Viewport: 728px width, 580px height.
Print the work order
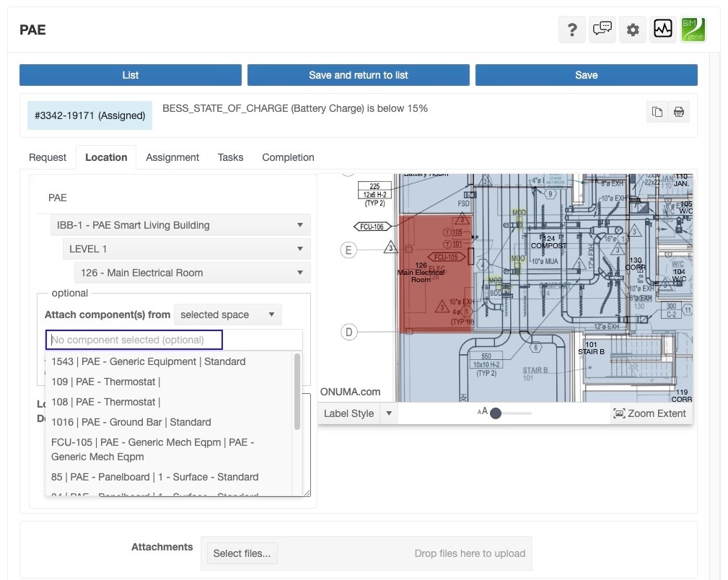(x=678, y=112)
